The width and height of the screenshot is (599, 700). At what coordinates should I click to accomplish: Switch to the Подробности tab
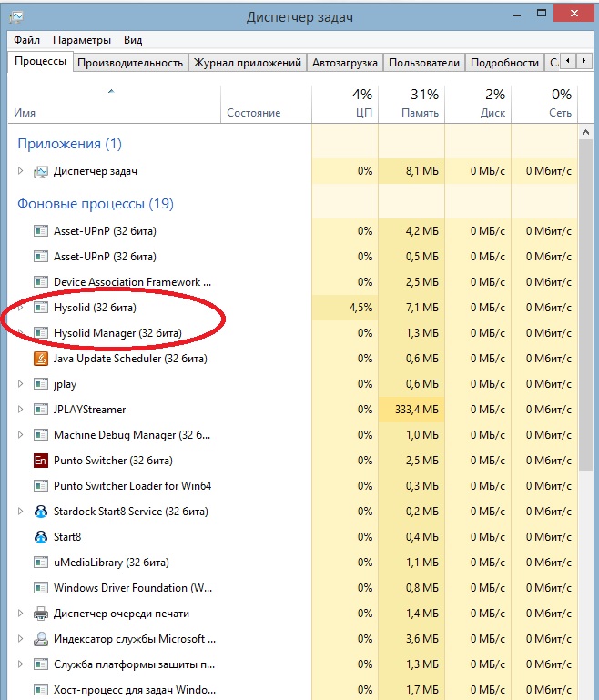(x=505, y=63)
